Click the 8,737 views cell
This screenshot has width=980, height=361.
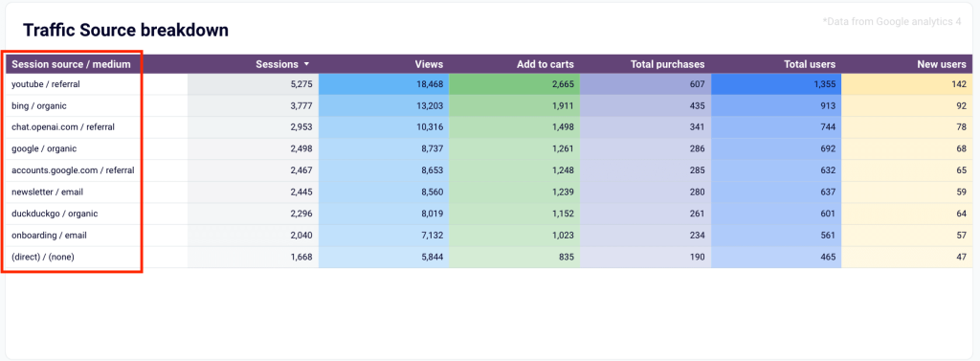point(384,149)
